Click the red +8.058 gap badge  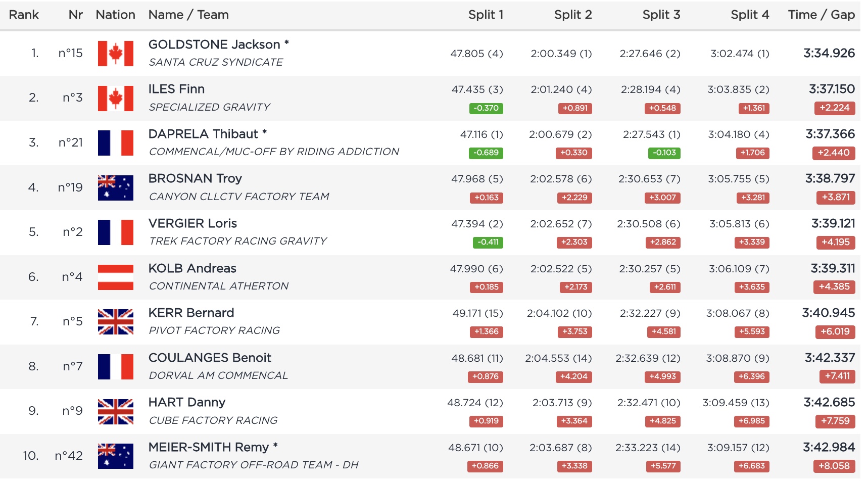834,466
